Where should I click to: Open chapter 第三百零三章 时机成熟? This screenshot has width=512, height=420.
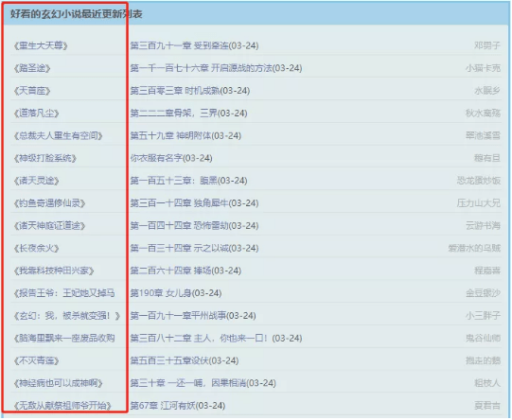pos(190,91)
